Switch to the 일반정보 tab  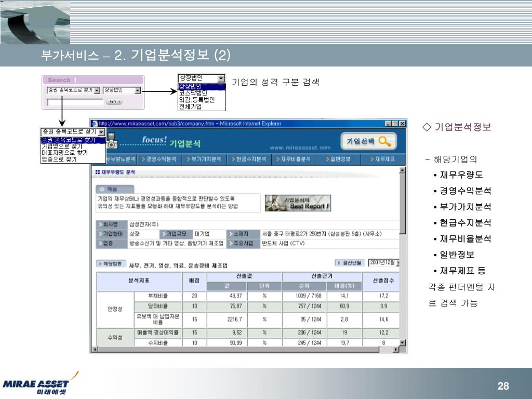[338, 159]
